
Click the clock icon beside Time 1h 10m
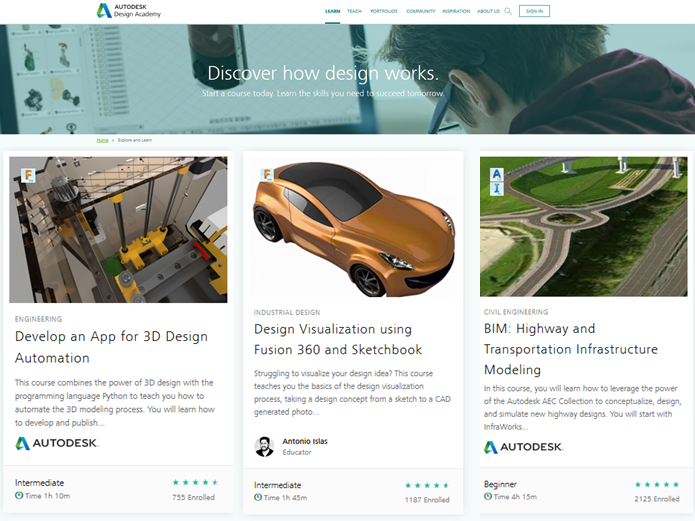(x=19, y=495)
